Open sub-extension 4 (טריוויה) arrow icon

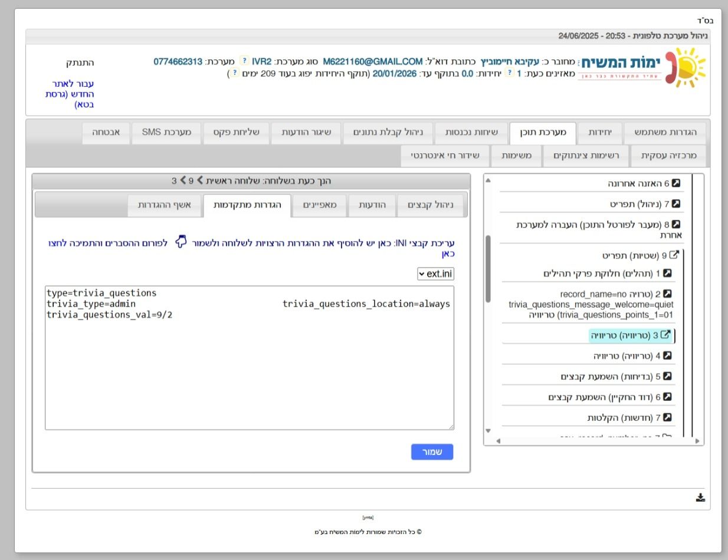[667, 355]
